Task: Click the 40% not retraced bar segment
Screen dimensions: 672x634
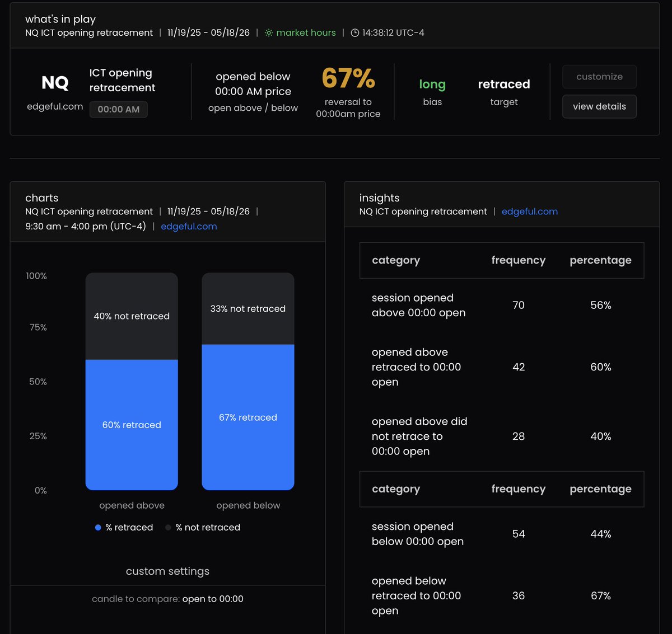Action: [x=132, y=316]
